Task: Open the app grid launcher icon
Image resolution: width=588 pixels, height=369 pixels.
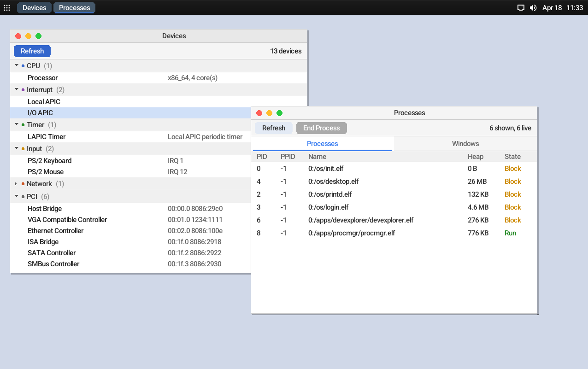Action: click(7, 8)
